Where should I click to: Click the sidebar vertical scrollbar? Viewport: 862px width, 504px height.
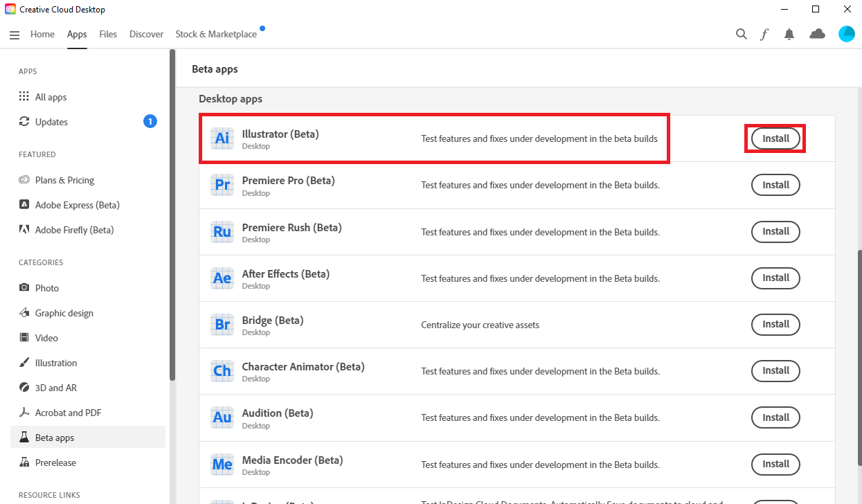(172, 215)
